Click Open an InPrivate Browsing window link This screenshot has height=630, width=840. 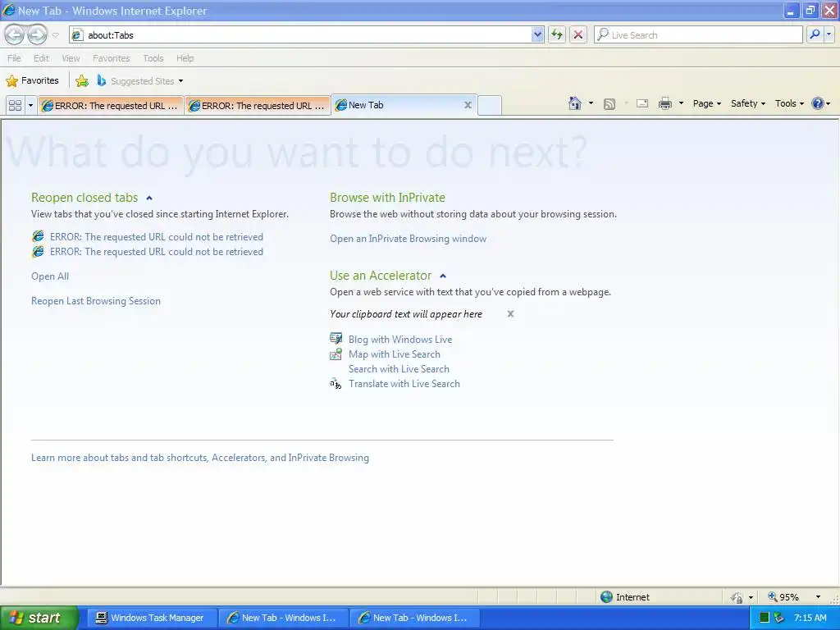click(409, 239)
